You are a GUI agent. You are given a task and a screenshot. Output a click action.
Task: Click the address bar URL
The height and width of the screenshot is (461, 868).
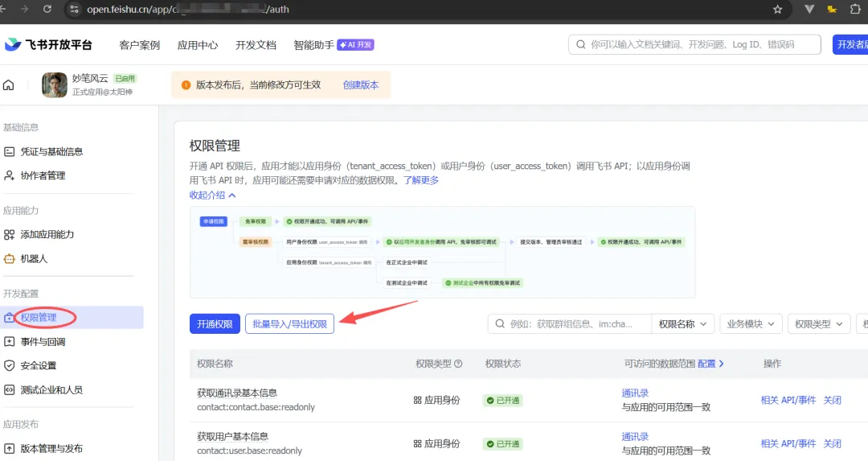(187, 9)
